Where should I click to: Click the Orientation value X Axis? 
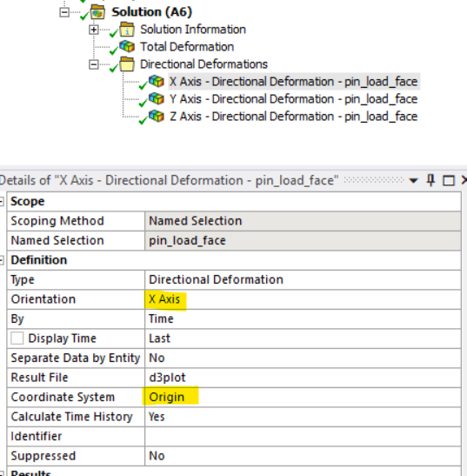[x=164, y=299]
